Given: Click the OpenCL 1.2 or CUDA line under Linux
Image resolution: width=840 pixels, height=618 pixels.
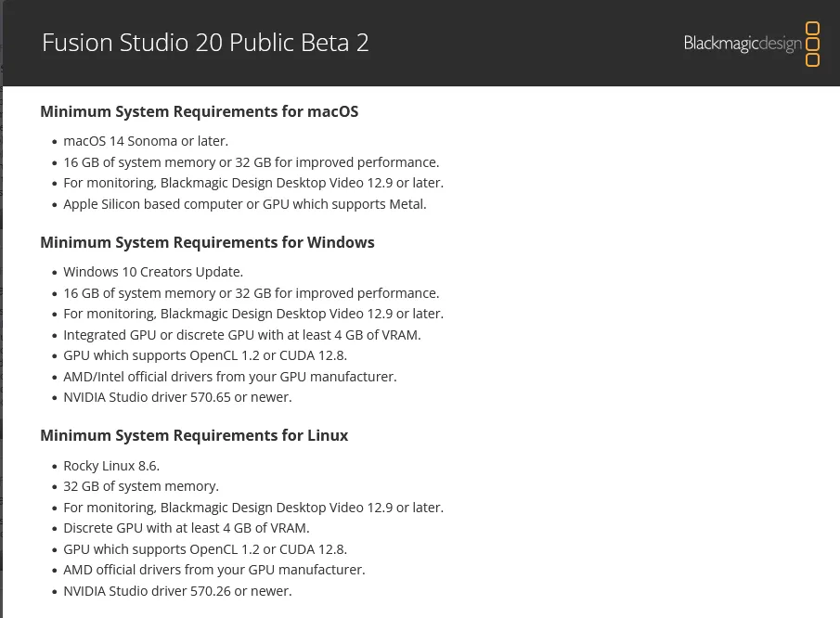Looking at the screenshot, I should (x=205, y=549).
